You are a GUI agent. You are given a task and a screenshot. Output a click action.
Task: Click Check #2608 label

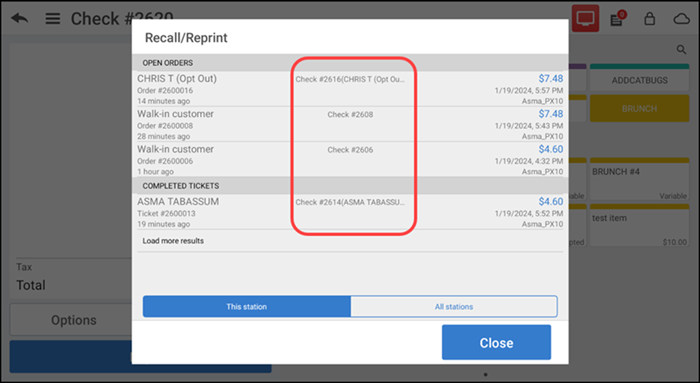pyautogui.click(x=350, y=115)
